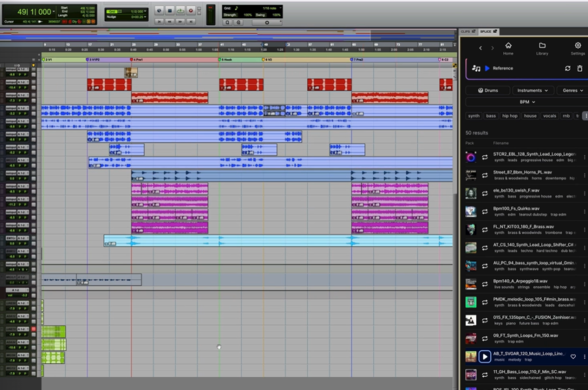The width and height of the screenshot is (588, 390).
Task: Expand the Instruments filter dropdown
Action: 532,90
